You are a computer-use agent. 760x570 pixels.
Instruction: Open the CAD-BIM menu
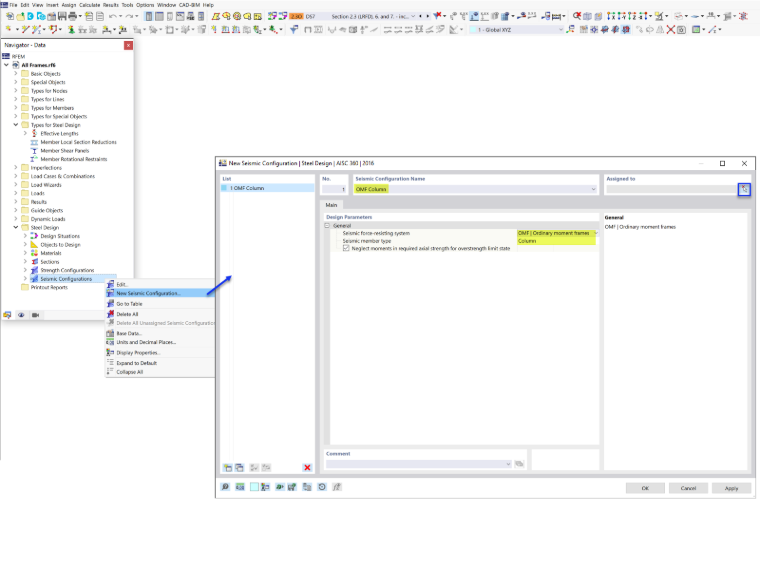[x=190, y=5]
